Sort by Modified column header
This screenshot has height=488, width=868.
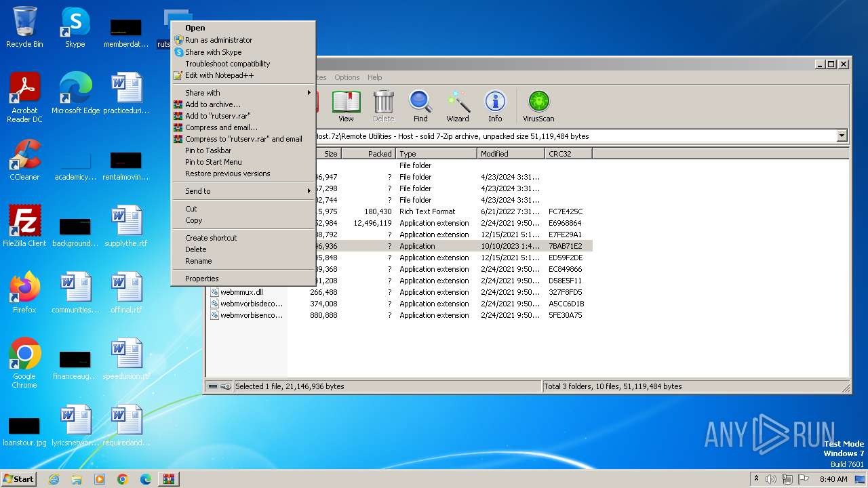click(511, 154)
